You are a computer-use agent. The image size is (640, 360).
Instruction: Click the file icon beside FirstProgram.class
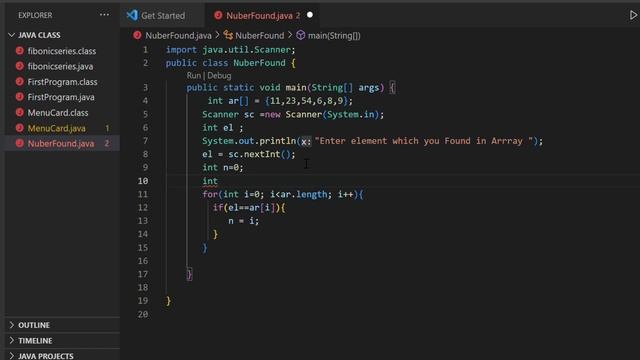(x=20, y=81)
